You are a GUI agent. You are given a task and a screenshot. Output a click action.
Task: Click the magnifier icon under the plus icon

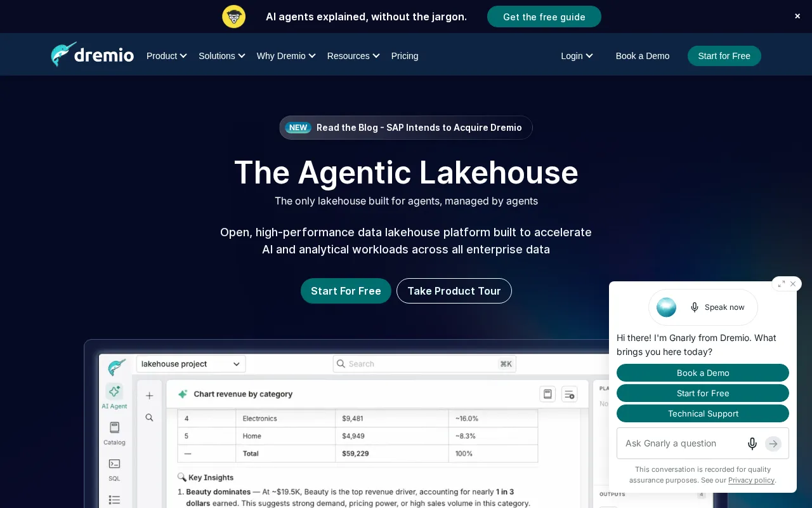point(149,418)
